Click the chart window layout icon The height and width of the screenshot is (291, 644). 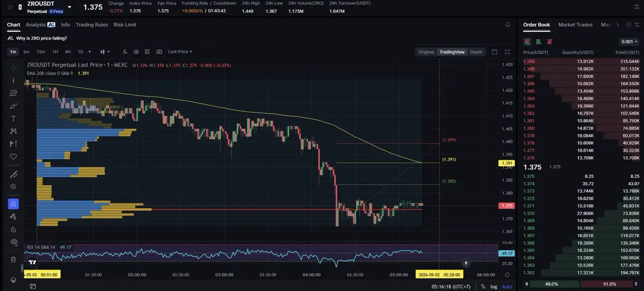pos(495,52)
